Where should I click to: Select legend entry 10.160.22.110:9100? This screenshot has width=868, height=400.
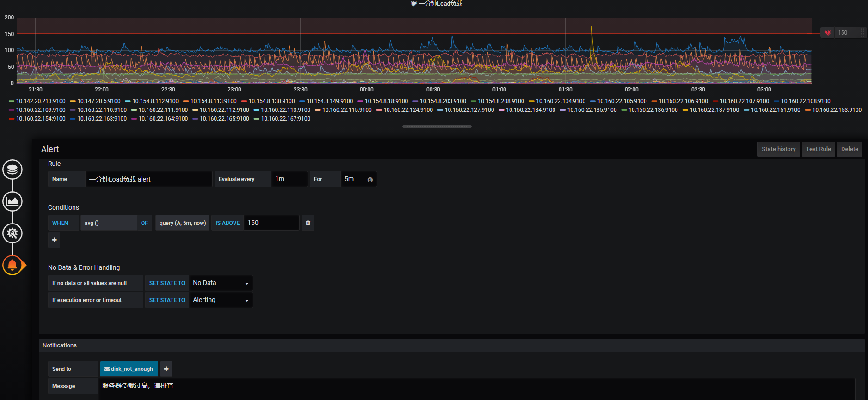(x=102, y=110)
